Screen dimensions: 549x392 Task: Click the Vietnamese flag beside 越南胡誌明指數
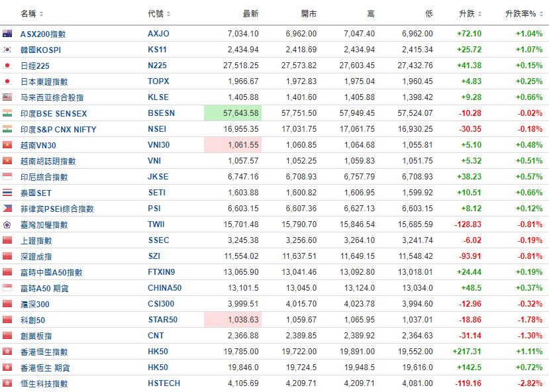pos(7,161)
